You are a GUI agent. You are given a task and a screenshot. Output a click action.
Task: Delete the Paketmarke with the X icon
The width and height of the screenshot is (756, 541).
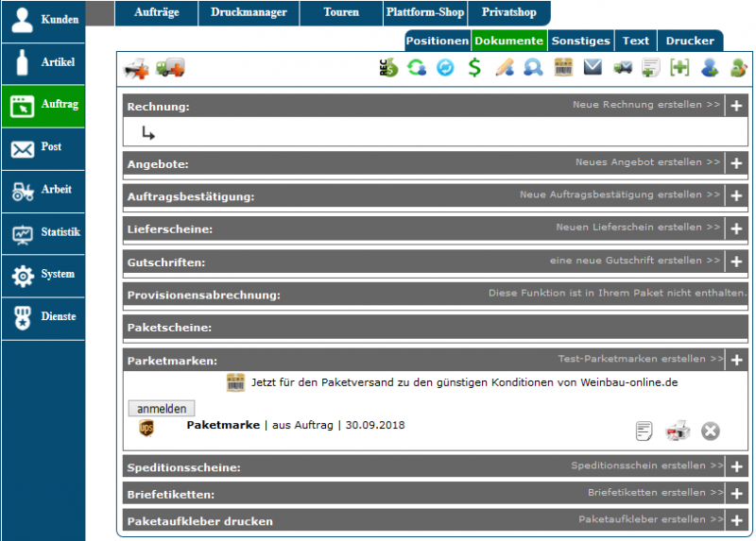pos(710,431)
